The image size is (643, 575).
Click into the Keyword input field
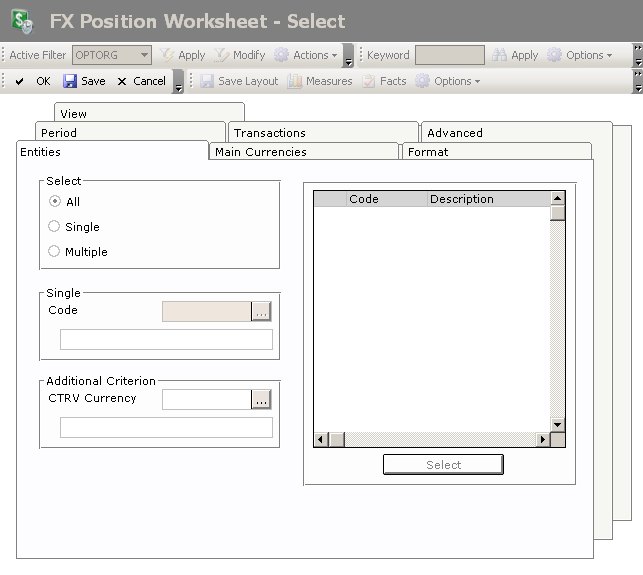[x=449, y=55]
